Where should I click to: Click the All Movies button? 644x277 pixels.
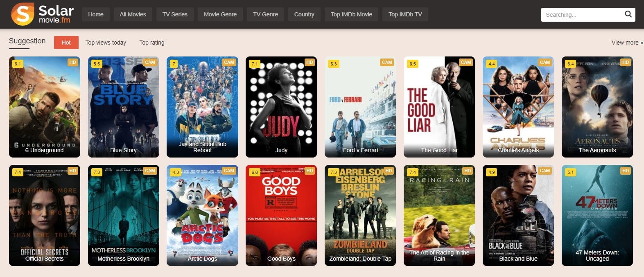click(133, 14)
